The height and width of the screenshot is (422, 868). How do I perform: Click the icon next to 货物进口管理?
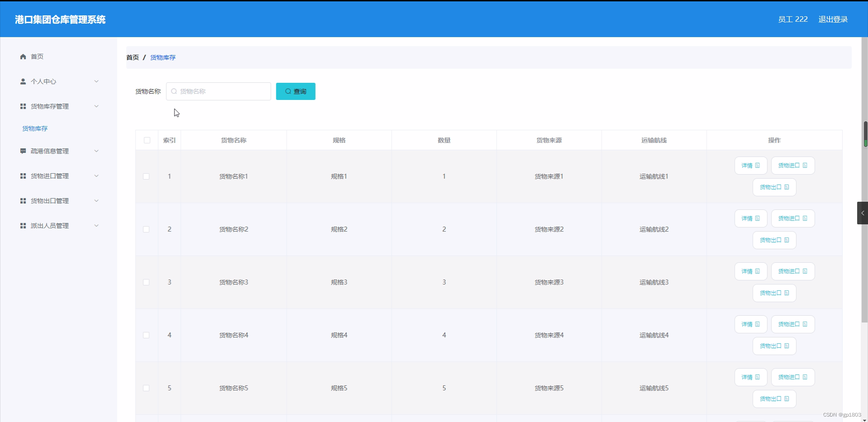pyautogui.click(x=23, y=176)
